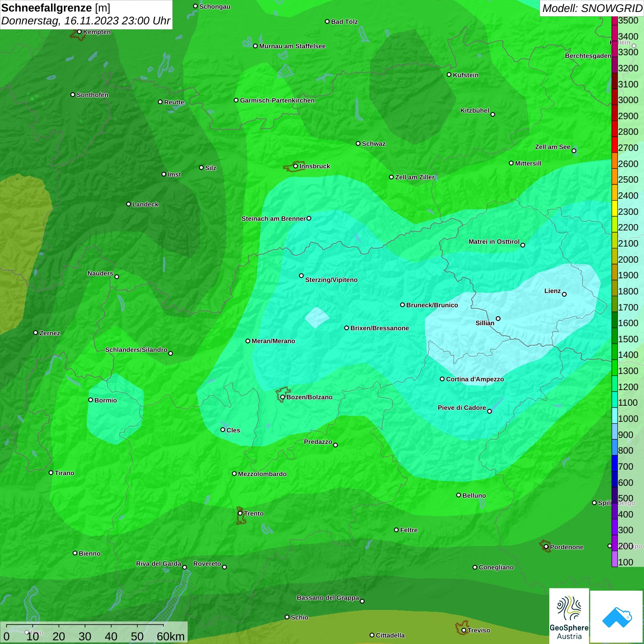Image resolution: width=644 pixels, height=644 pixels.
Task: Click the Mittersill label
Action: [528, 163]
